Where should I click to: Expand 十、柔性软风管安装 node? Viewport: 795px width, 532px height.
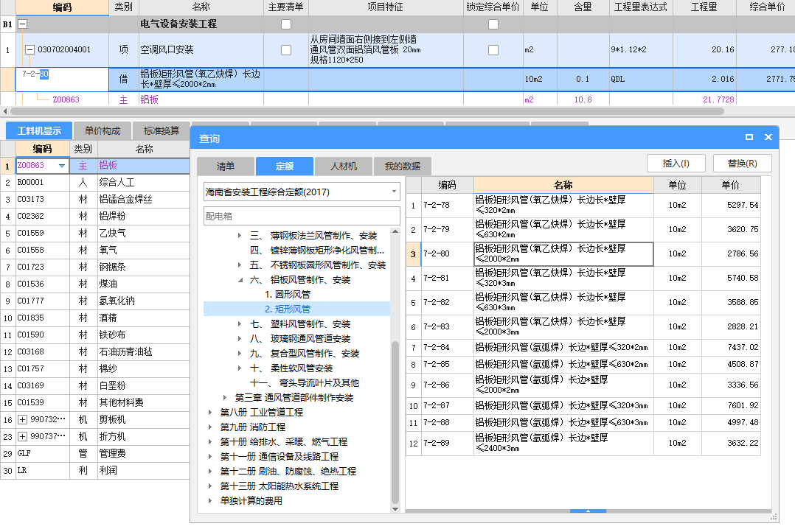(239, 368)
